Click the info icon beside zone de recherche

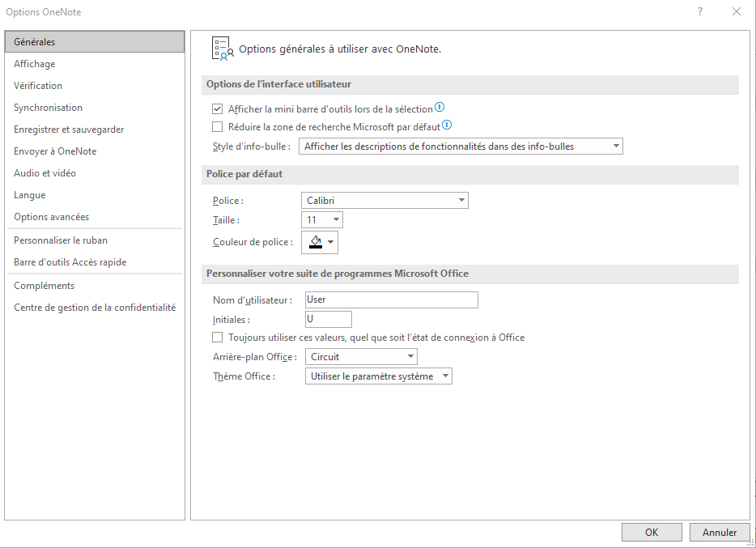click(x=447, y=125)
